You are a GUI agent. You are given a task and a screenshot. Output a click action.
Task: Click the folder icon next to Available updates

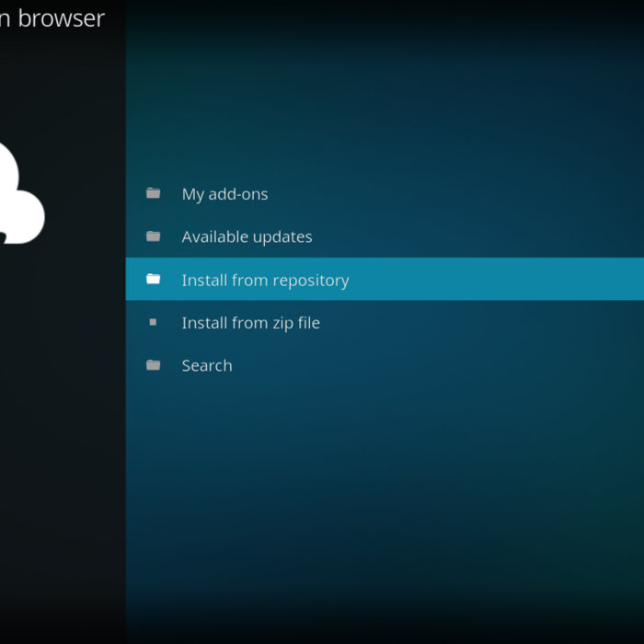[153, 236]
